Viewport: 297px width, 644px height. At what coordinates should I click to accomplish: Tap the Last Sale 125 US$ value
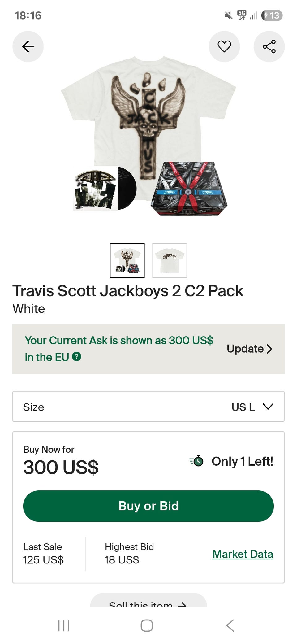click(x=43, y=560)
